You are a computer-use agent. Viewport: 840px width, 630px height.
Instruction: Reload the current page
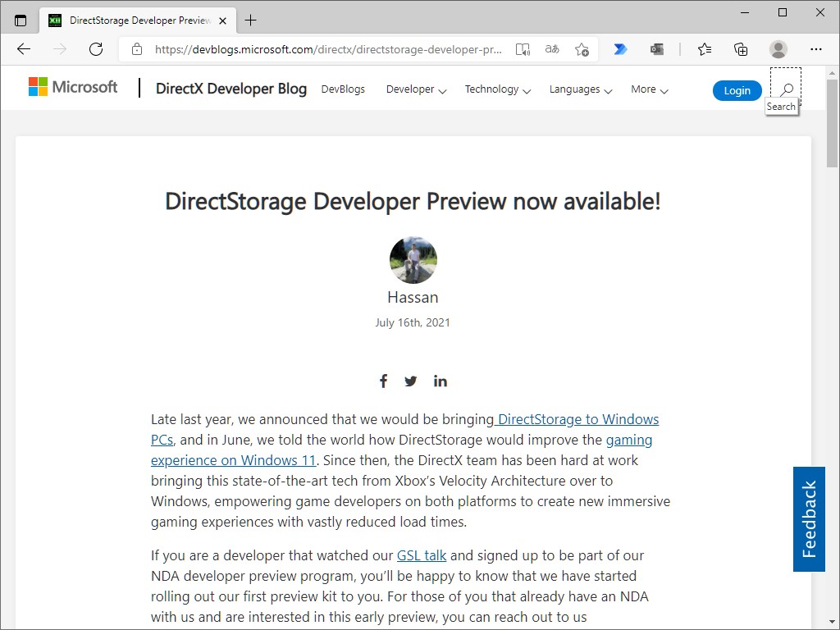(x=95, y=48)
